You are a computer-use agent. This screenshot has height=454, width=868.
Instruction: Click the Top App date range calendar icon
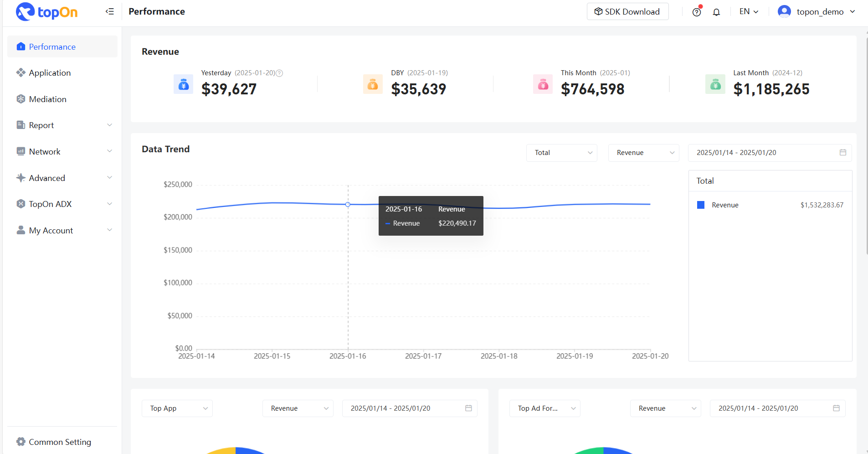(468, 408)
